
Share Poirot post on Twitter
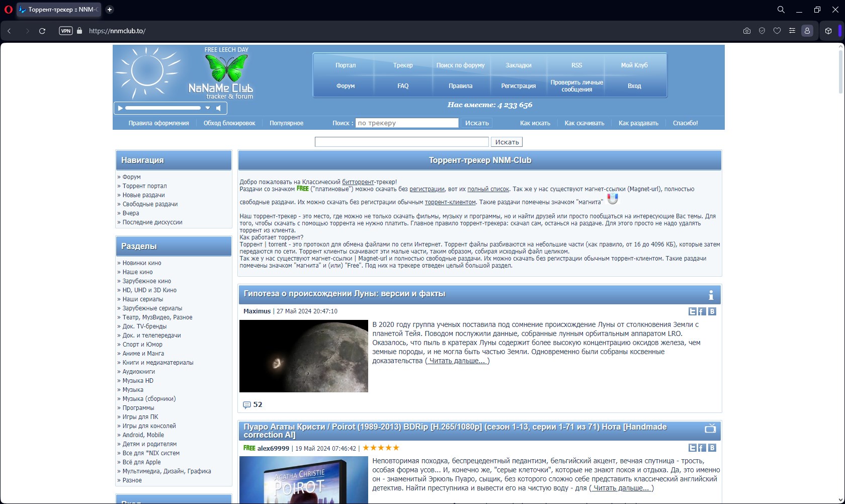click(x=693, y=448)
